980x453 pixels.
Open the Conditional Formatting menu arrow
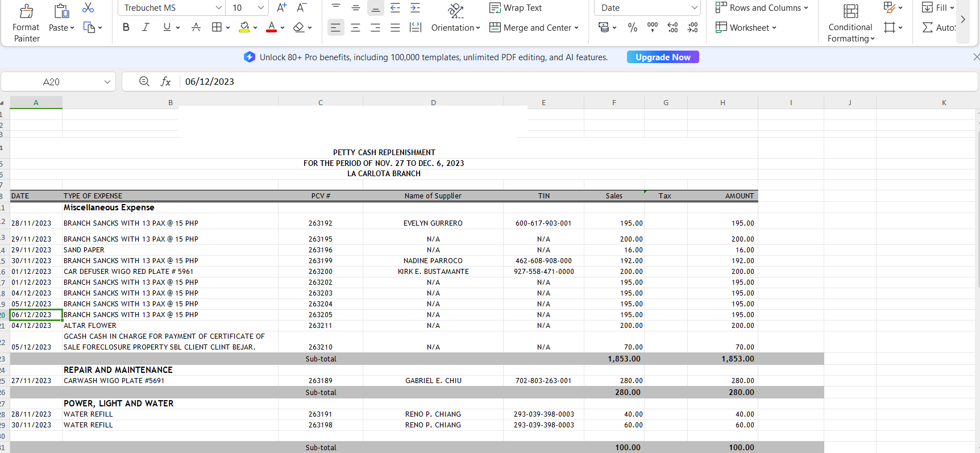pos(873,39)
